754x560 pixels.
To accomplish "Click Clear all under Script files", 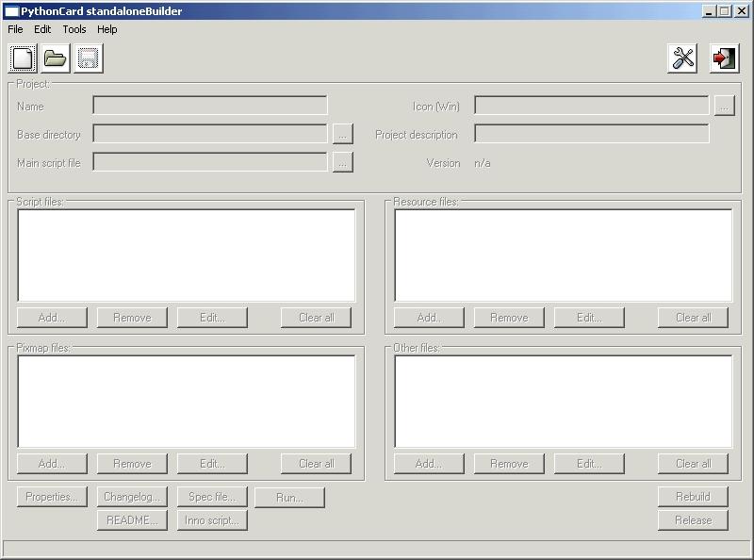I will (x=316, y=318).
